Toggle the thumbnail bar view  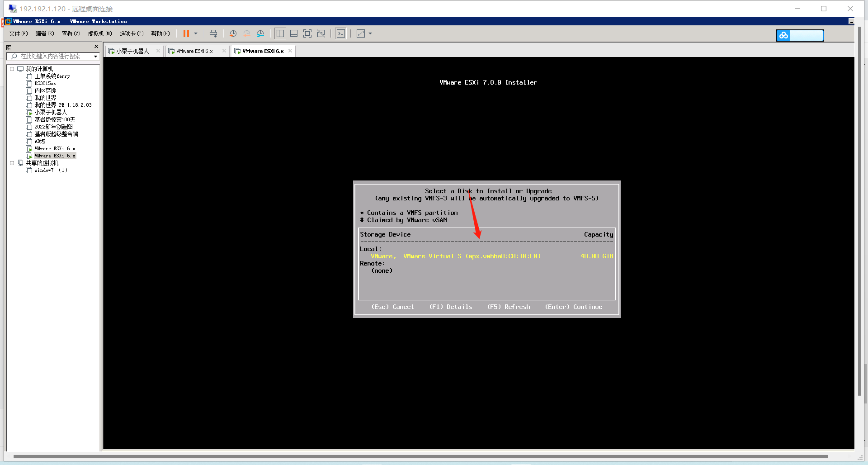[294, 33]
